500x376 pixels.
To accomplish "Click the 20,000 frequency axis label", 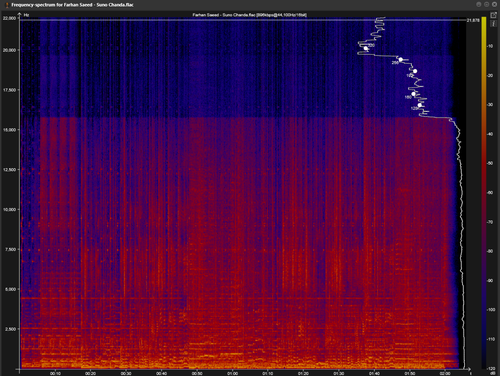I will tap(9, 50).
